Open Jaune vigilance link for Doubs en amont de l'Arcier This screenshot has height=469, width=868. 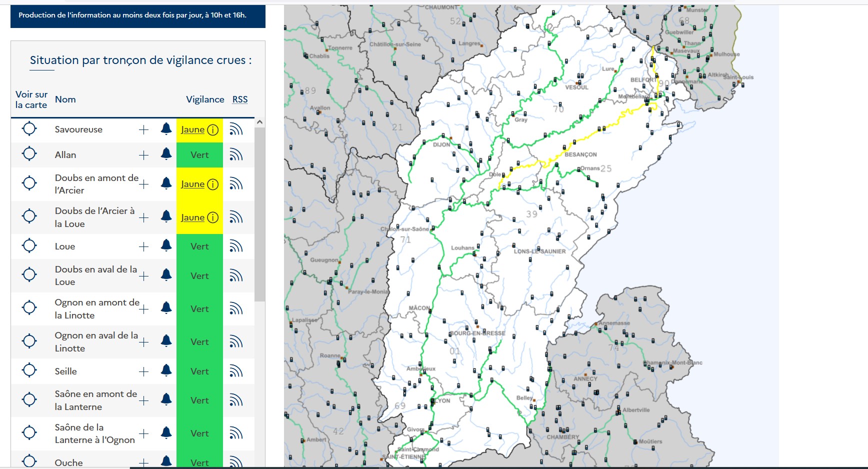click(192, 184)
